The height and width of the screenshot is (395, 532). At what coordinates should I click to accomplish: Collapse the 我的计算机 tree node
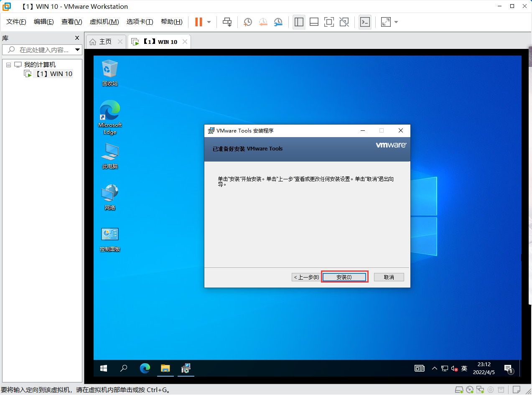click(x=8, y=65)
